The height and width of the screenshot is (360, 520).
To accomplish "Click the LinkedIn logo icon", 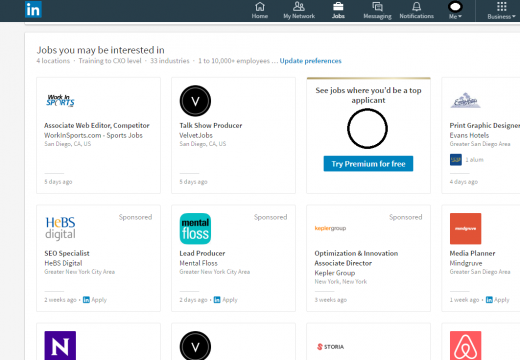I will (x=33, y=10).
